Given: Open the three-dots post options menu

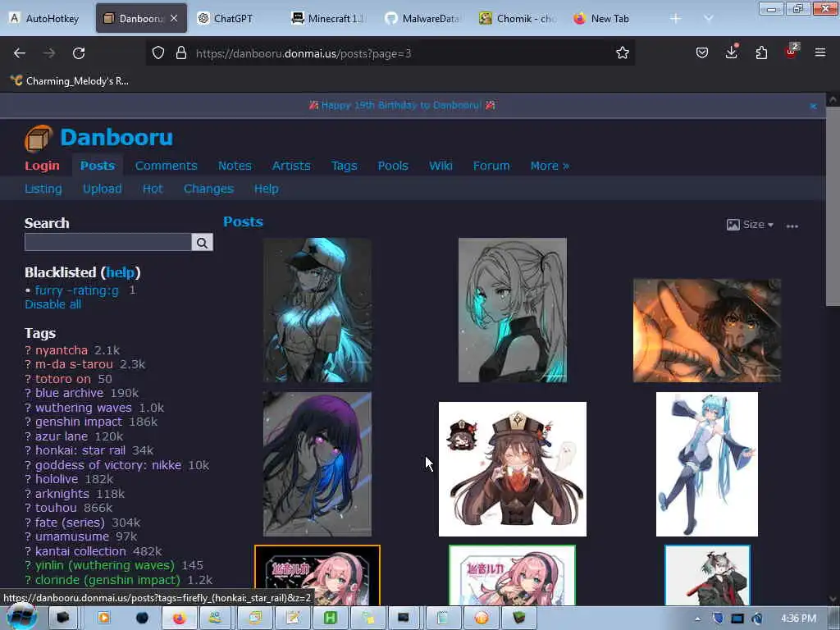Looking at the screenshot, I should tap(792, 226).
